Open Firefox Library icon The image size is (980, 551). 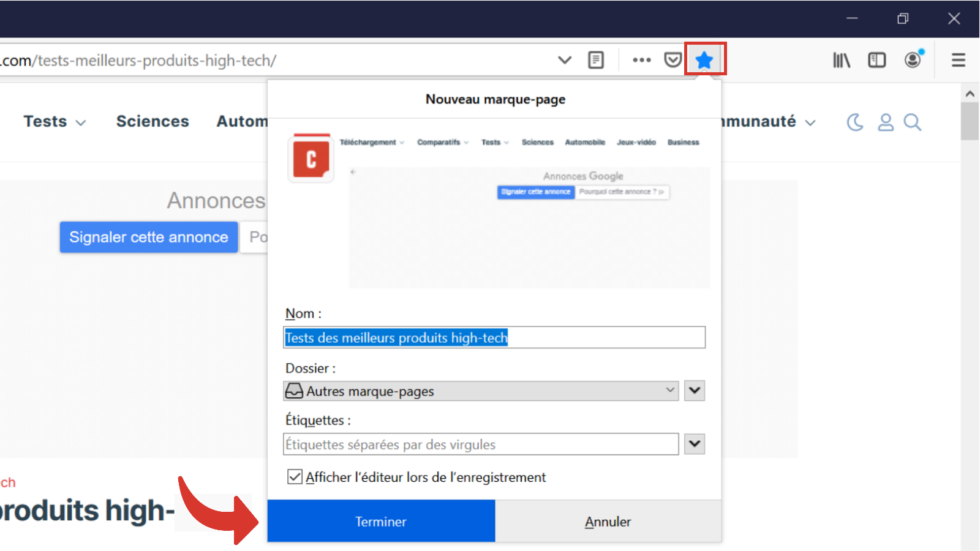coord(842,60)
